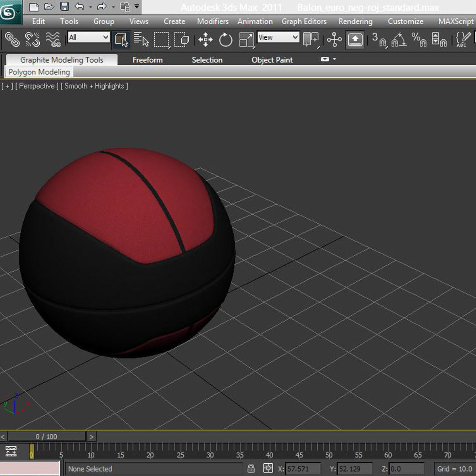Open the Modifiers menu
Image resolution: width=476 pixels, height=476 pixels.
(x=213, y=21)
